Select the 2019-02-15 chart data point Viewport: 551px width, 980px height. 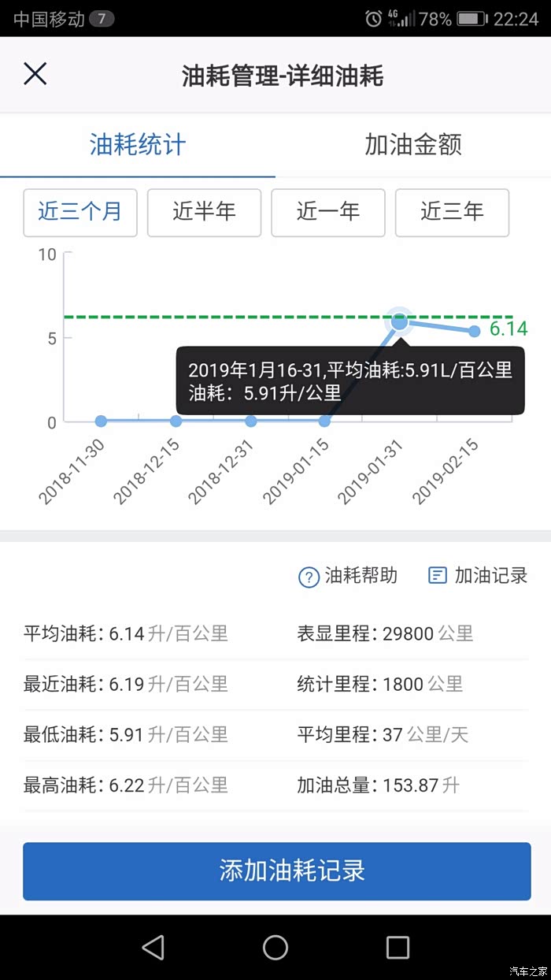(x=475, y=332)
